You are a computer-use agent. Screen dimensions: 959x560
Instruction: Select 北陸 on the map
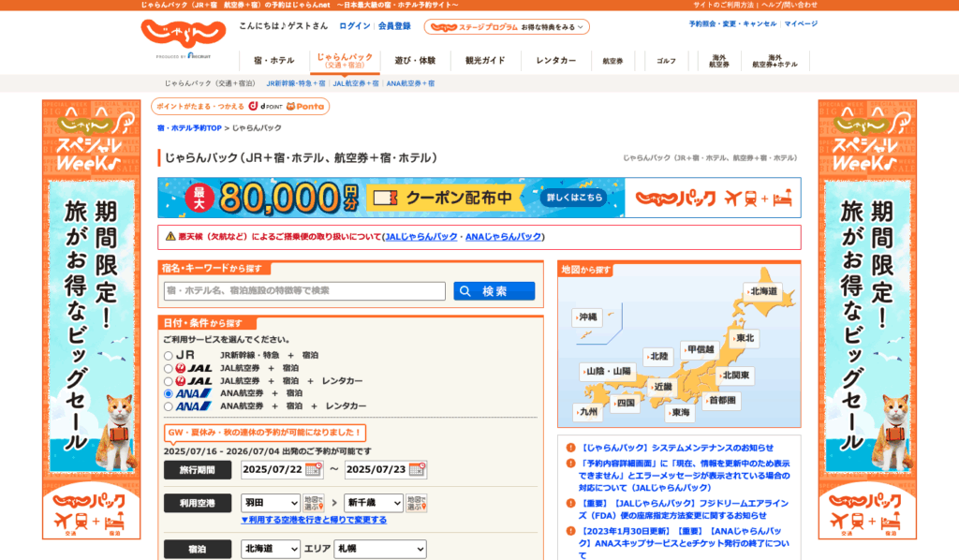tap(657, 357)
